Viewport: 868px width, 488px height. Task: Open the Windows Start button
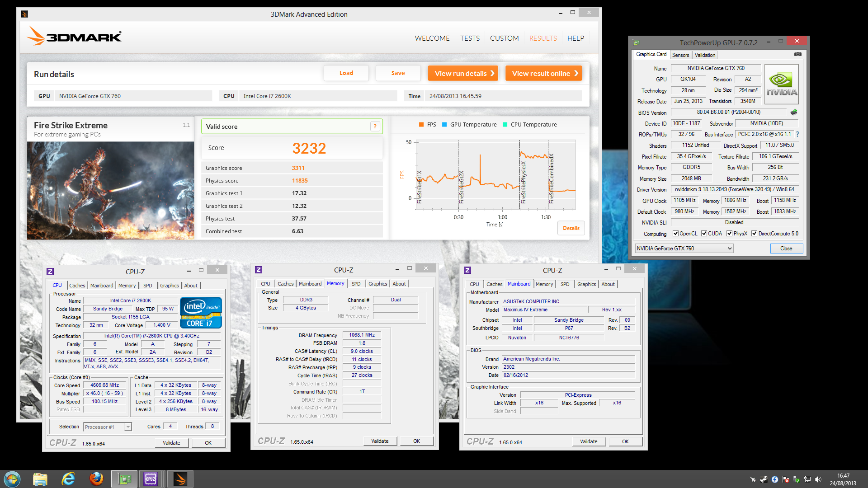tap(12, 479)
